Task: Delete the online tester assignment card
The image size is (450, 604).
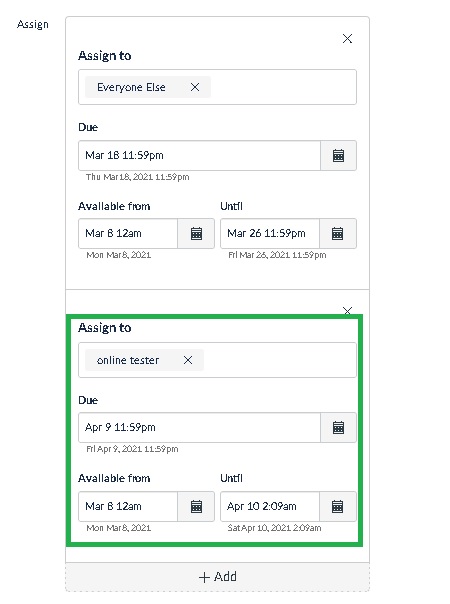Action: pos(347,310)
